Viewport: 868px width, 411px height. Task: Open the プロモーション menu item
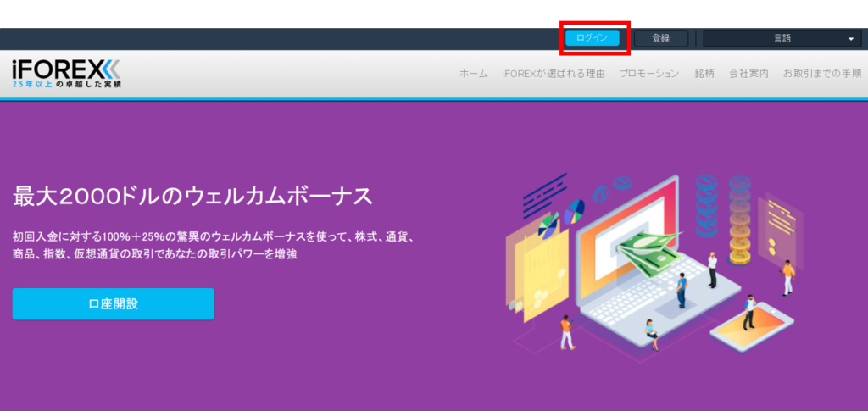pyautogui.click(x=649, y=74)
